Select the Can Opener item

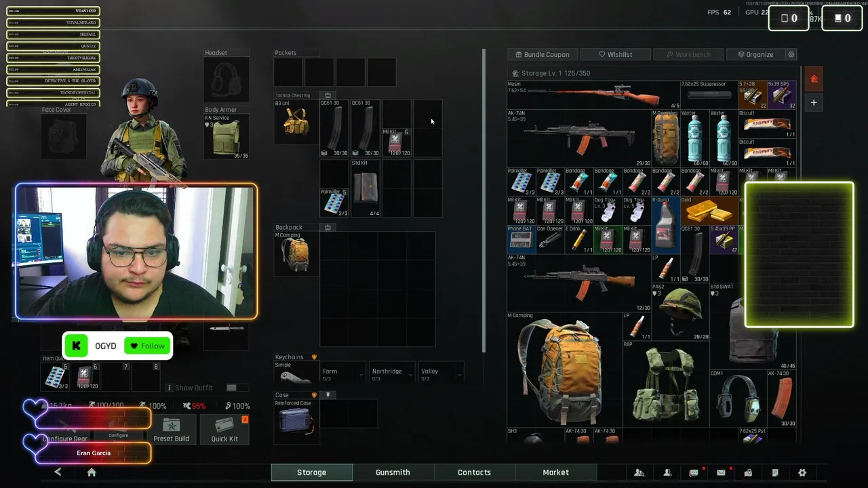(x=550, y=239)
